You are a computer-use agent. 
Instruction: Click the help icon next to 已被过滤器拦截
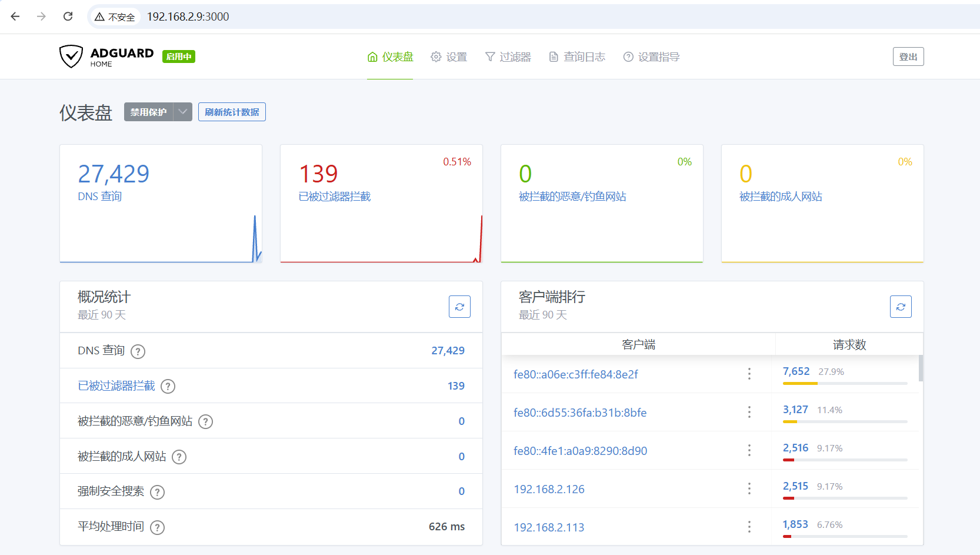point(168,386)
